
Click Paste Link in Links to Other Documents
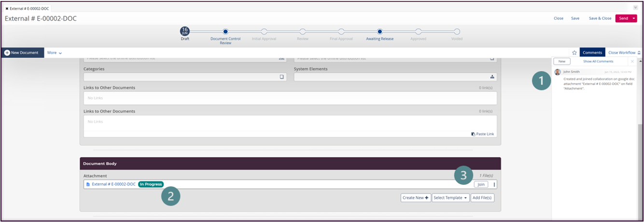(x=483, y=134)
